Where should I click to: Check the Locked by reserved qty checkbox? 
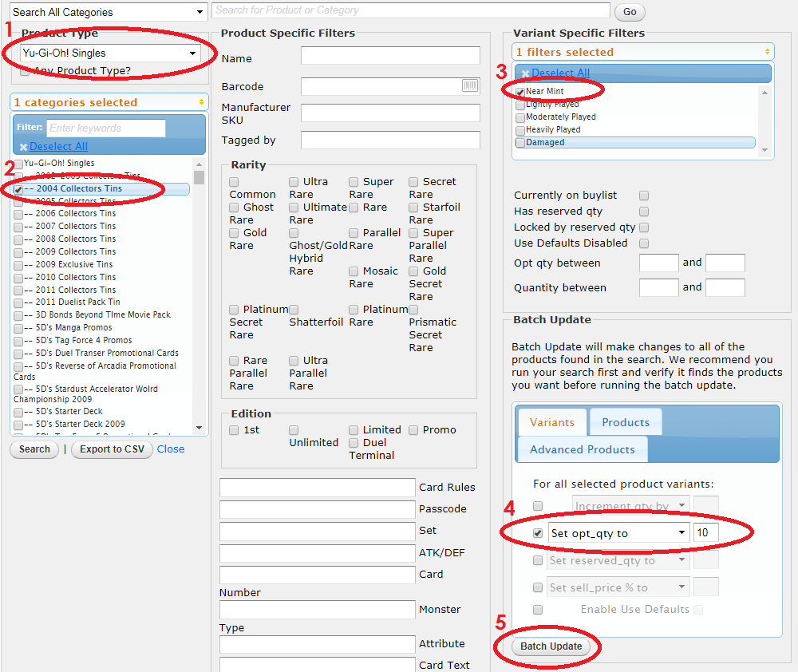[x=644, y=227]
